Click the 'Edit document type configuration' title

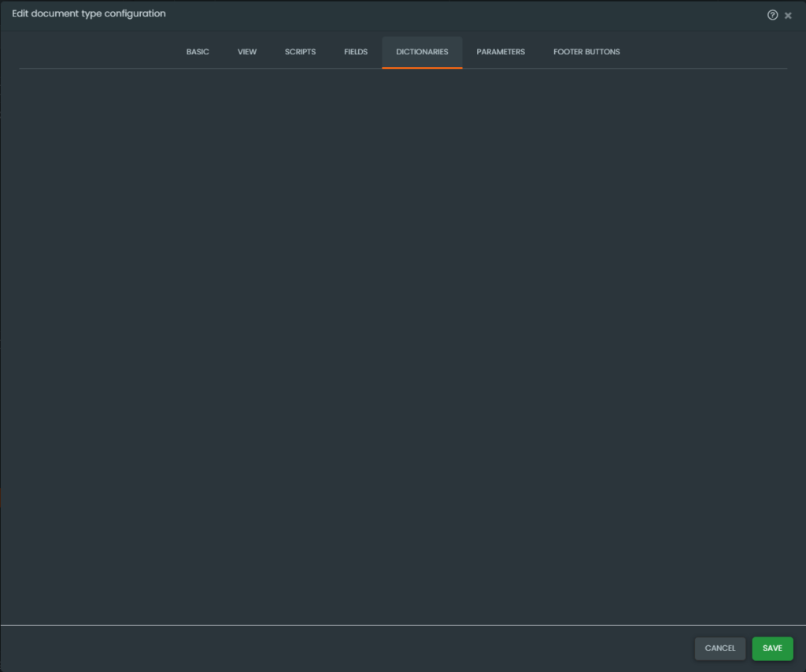89,14
